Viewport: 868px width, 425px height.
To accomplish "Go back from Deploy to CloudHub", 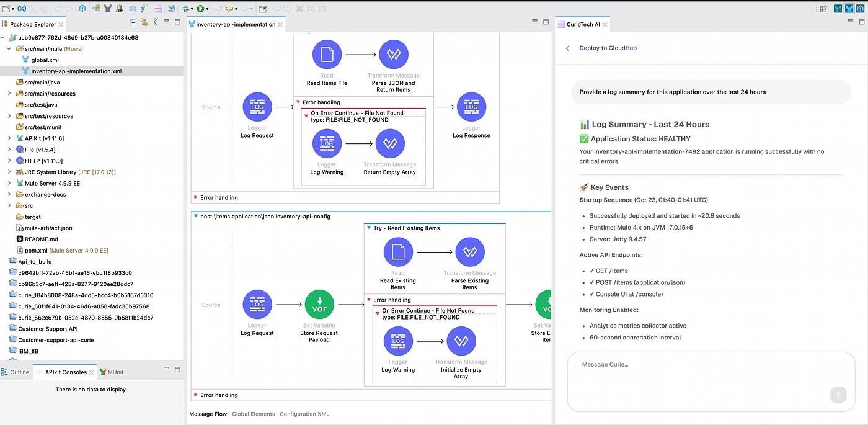I will tap(567, 48).
